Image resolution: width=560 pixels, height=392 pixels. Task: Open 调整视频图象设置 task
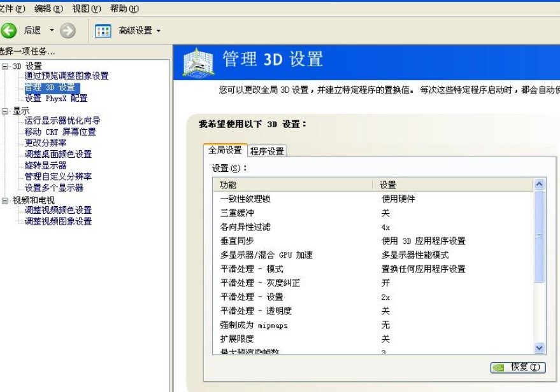[58, 221]
